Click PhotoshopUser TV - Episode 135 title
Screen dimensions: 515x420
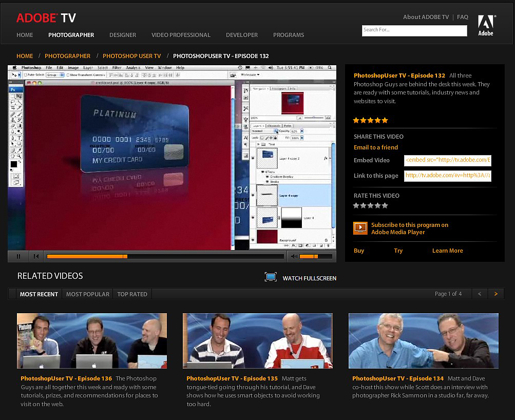point(232,378)
